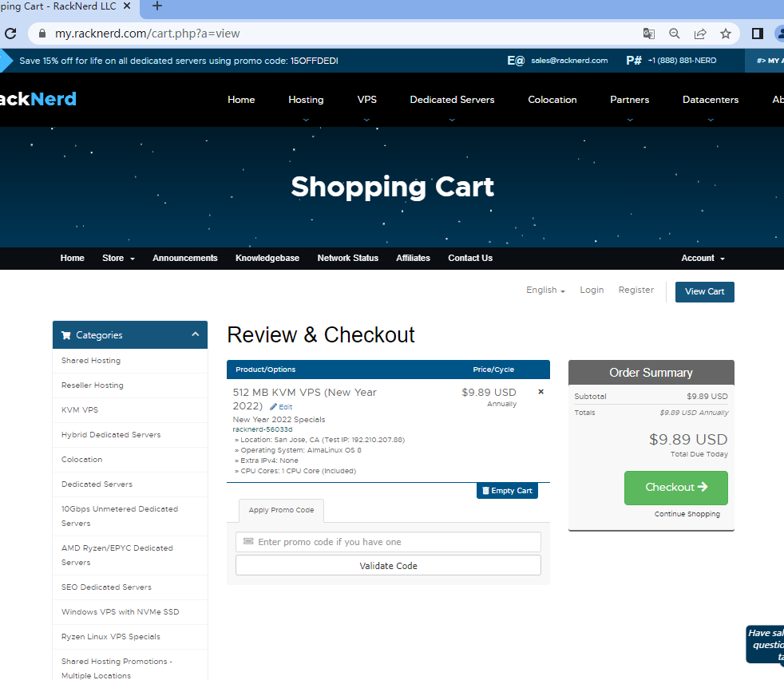784x680 pixels.
Task: Click the share page icon
Action: click(x=700, y=34)
